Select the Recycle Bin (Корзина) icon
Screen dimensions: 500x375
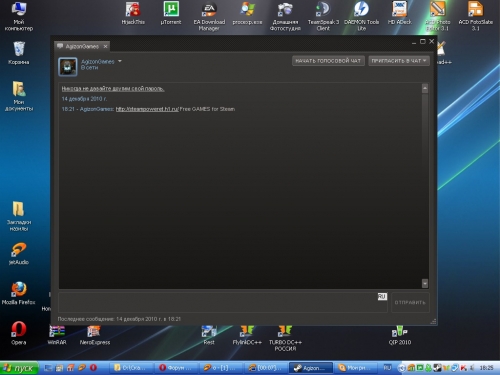[19, 53]
